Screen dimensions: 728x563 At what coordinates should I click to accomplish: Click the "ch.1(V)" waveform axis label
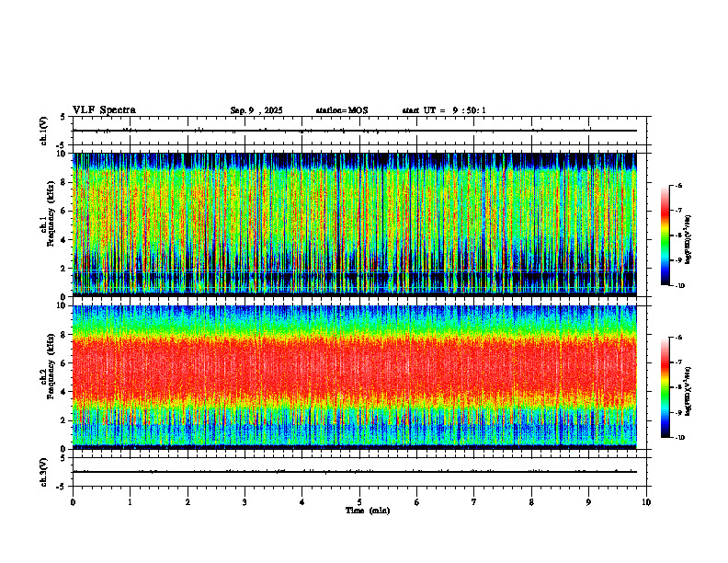(x=44, y=131)
